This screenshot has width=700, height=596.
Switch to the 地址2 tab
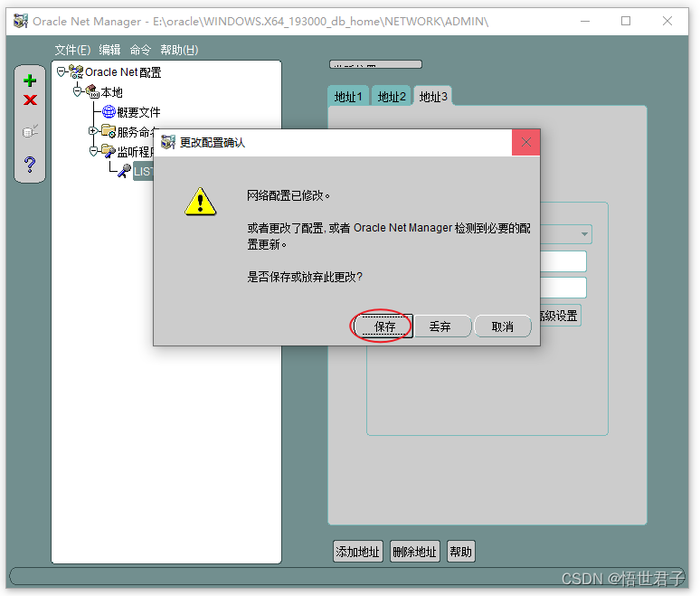pyautogui.click(x=392, y=96)
